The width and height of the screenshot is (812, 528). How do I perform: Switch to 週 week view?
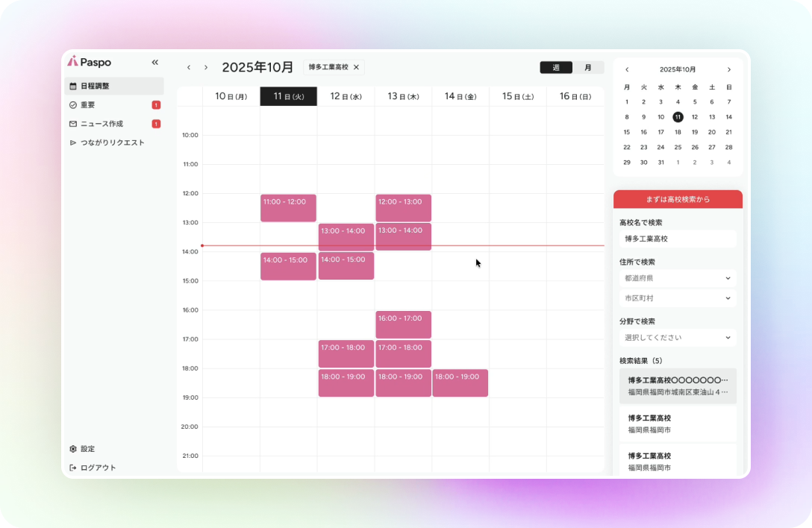(556, 67)
